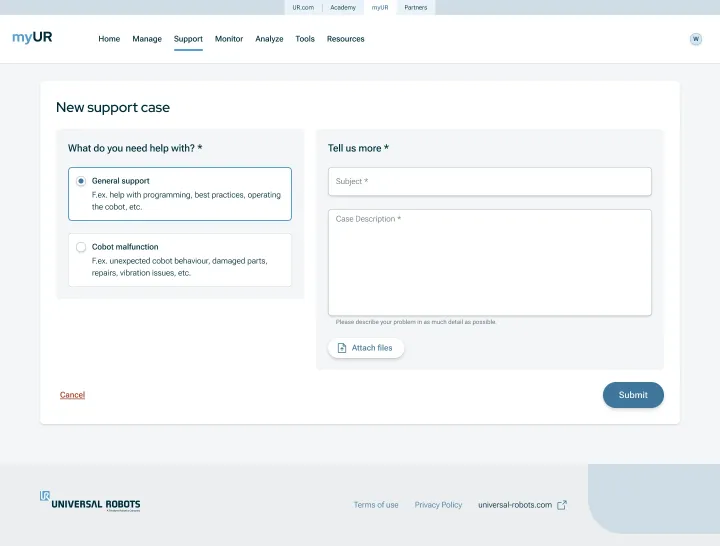Open the user profile avatar icon
720x546 pixels.
(696, 39)
